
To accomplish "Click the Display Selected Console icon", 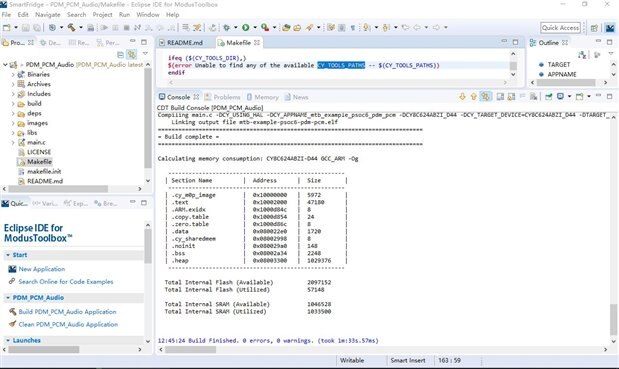I will click(560, 97).
